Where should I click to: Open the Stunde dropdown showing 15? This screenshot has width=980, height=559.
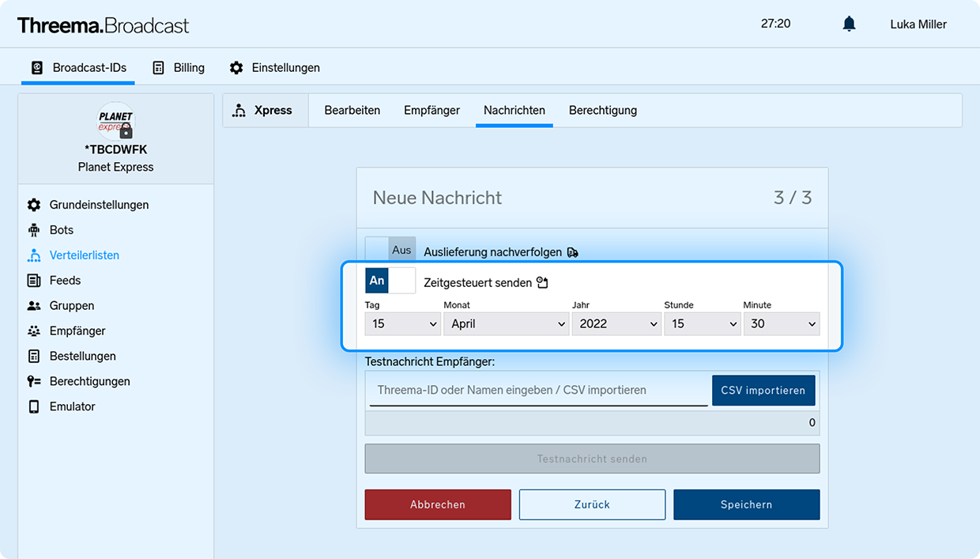(x=703, y=323)
